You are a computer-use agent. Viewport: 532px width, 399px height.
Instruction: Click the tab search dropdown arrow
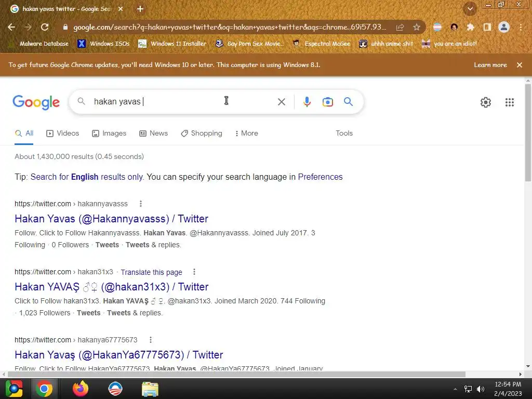470,9
